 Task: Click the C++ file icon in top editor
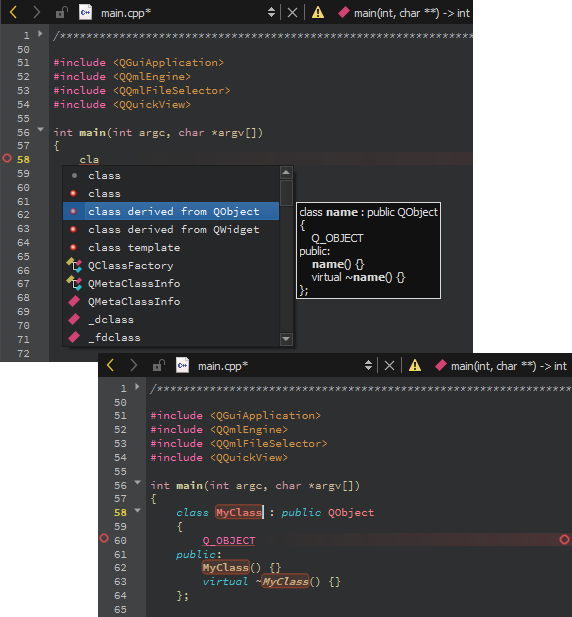(x=85, y=12)
